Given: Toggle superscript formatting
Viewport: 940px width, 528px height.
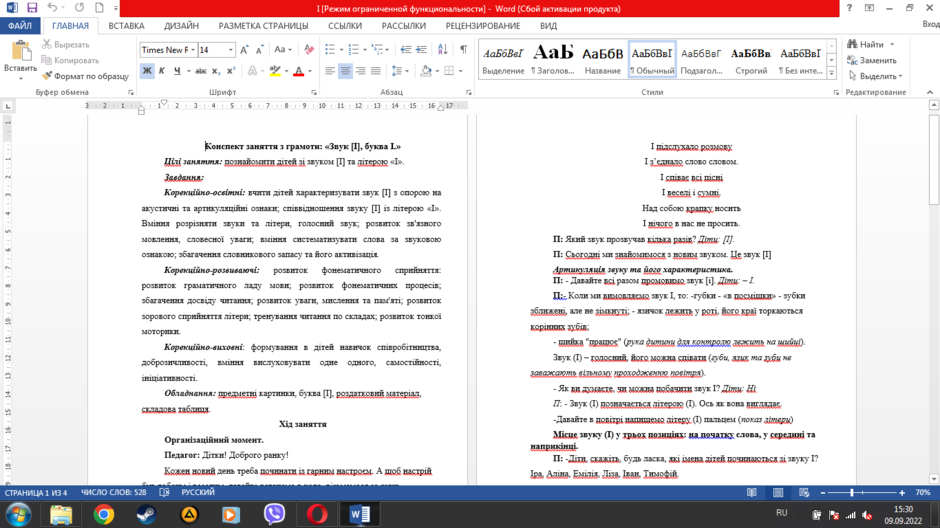Looking at the screenshot, I should (x=231, y=71).
